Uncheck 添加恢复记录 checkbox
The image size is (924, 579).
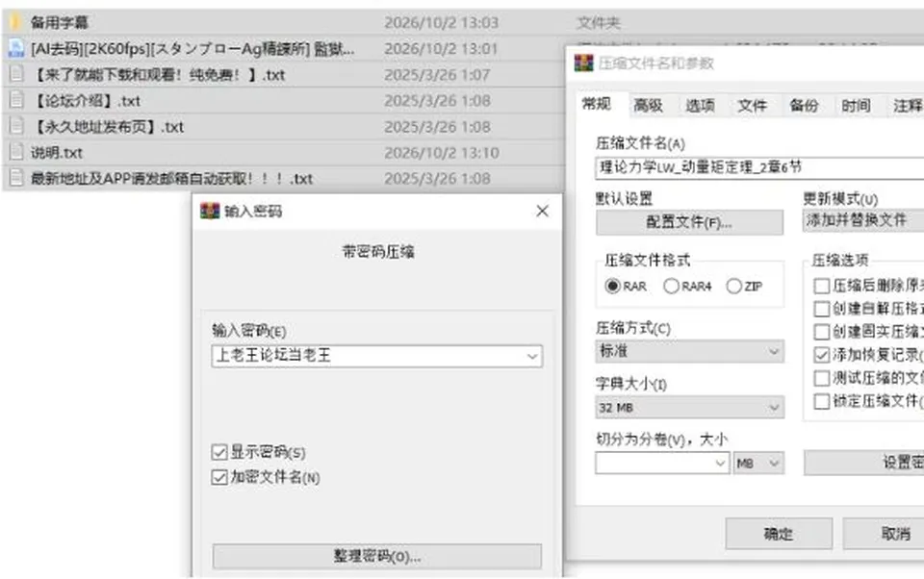(x=821, y=355)
